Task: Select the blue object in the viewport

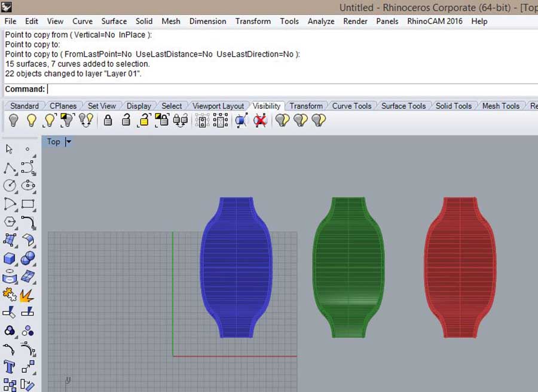Action: pyautogui.click(x=236, y=268)
